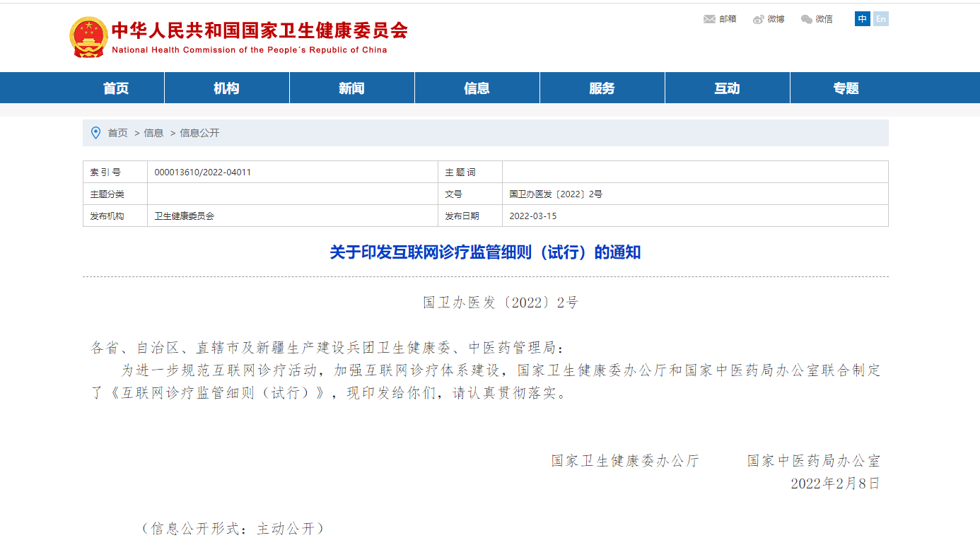Expand the 互动 navigation item

[x=727, y=88]
